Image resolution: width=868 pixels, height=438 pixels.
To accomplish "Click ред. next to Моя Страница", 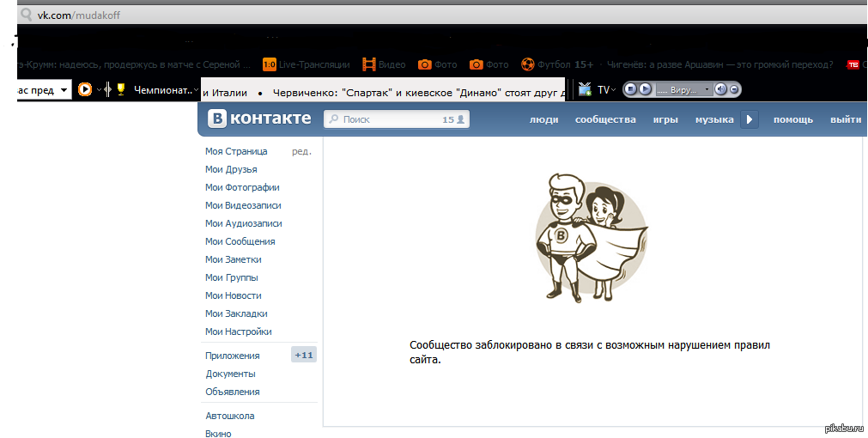I will pos(301,151).
